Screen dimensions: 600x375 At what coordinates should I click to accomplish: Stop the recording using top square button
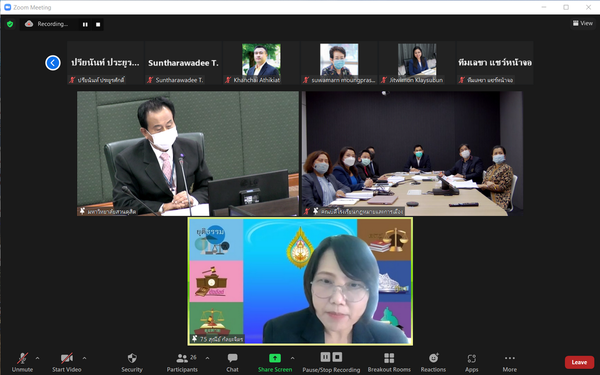tap(98, 24)
